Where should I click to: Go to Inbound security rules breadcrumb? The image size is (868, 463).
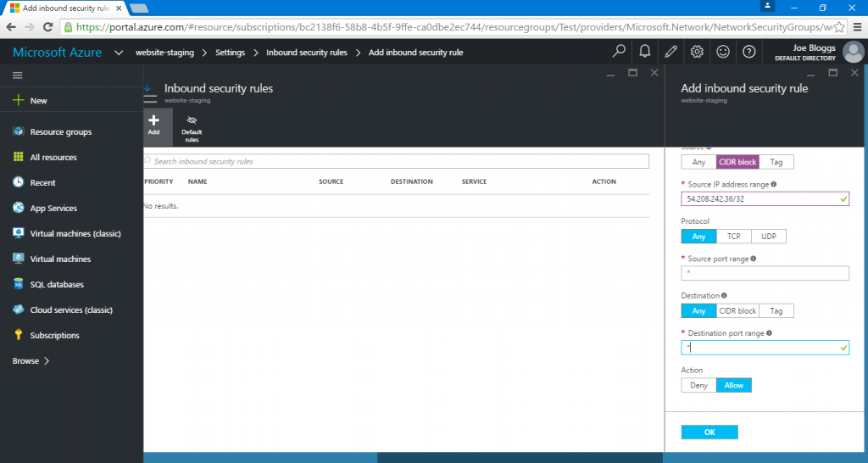307,53
